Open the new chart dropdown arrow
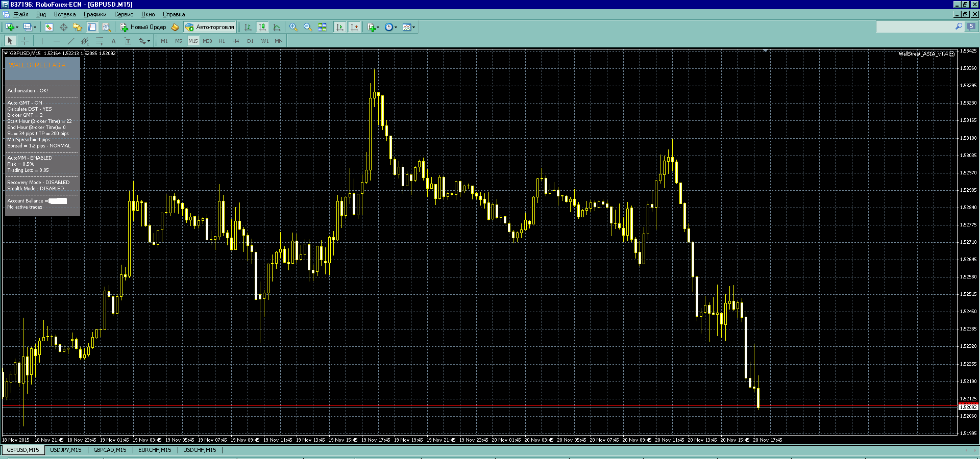 [x=17, y=28]
